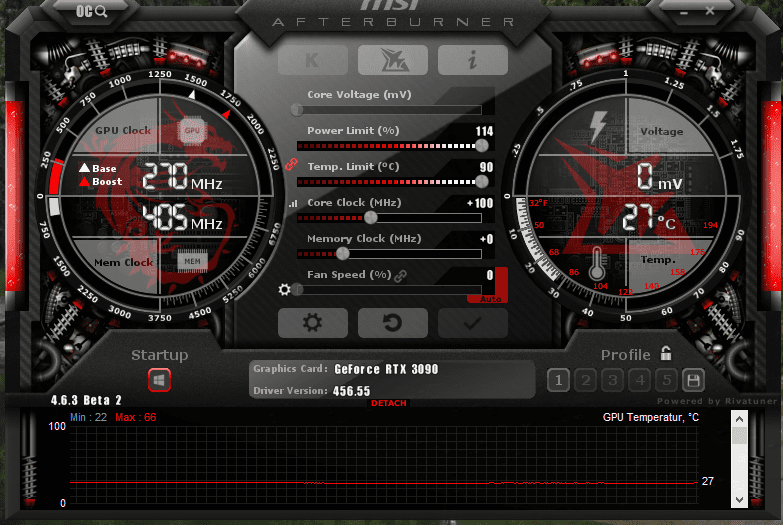The width and height of the screenshot is (783, 525).
Task: Click the Temp. Limit value 90
Action: 486,167
